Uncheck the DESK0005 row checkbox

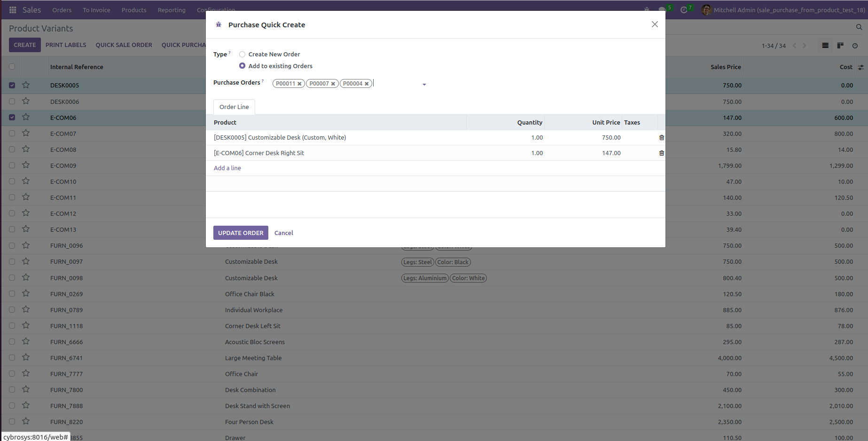coord(12,85)
